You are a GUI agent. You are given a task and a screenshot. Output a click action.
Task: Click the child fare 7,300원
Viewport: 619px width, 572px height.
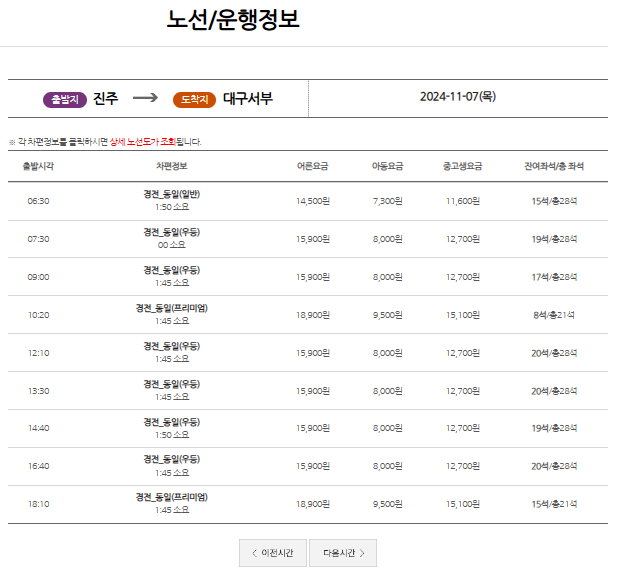(388, 201)
